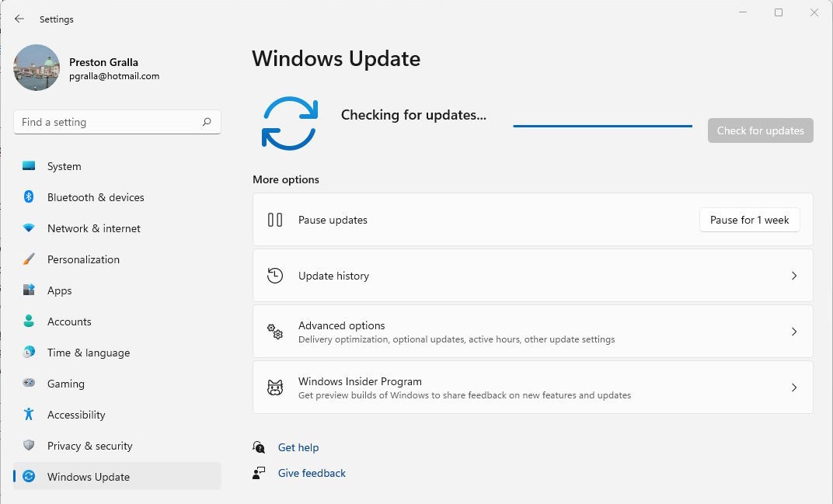Expand Advanced options chevron

click(793, 332)
